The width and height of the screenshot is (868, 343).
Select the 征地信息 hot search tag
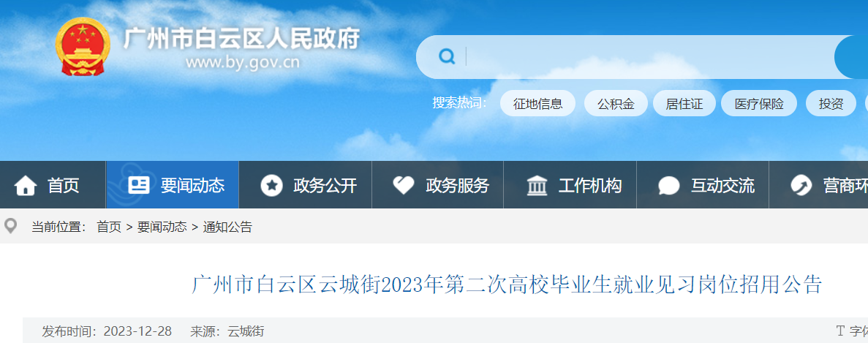click(x=537, y=103)
